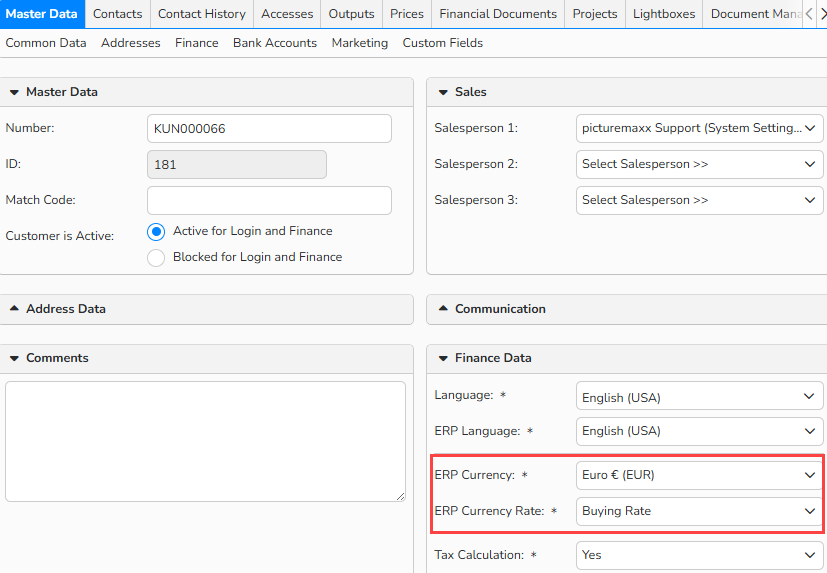This screenshot has width=827, height=573.
Task: Collapse the Master Data panel
Action: click(x=15, y=92)
